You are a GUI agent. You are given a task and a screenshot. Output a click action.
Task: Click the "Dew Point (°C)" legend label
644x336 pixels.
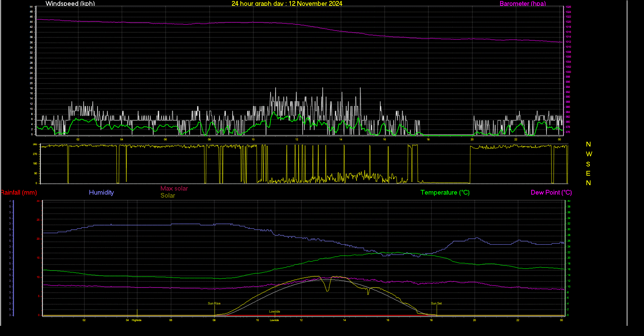[551, 193]
